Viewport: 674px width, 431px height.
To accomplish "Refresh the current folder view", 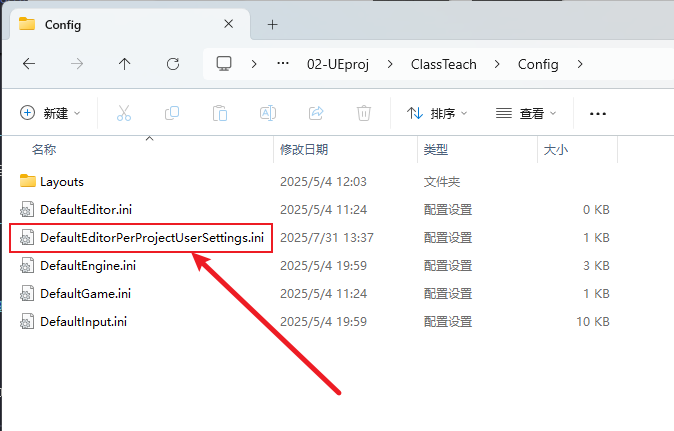I will 173,63.
